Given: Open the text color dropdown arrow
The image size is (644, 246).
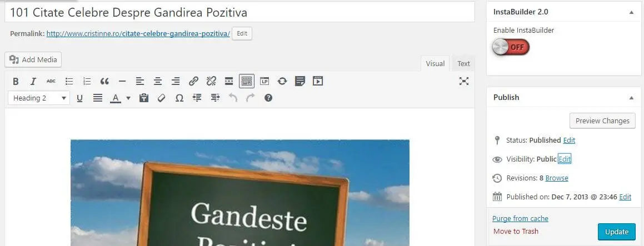Looking at the screenshot, I should click(128, 98).
